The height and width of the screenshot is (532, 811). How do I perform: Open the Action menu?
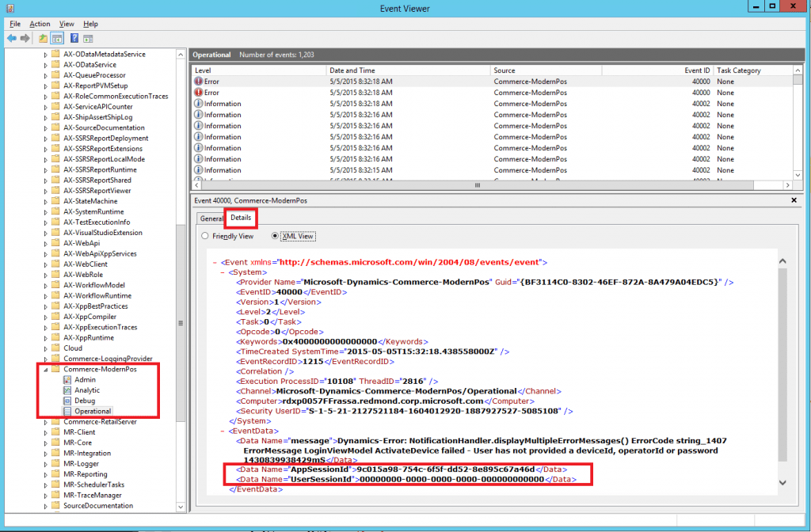pyautogui.click(x=40, y=24)
